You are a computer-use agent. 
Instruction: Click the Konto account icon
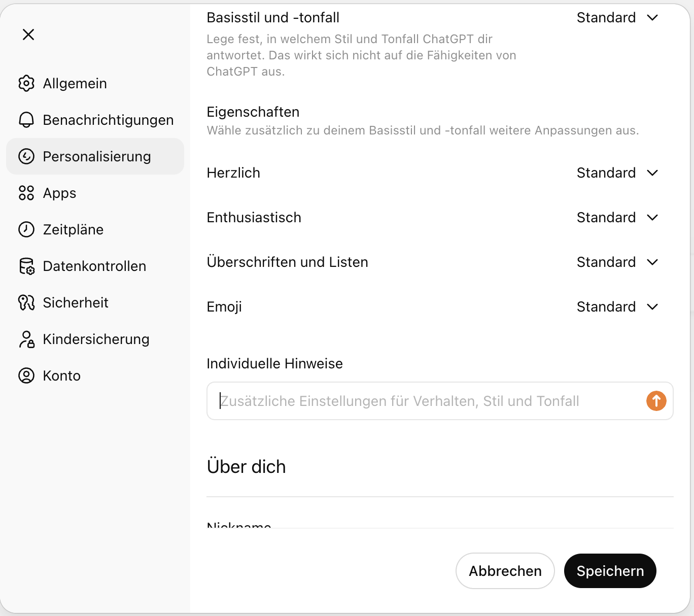pos(26,375)
